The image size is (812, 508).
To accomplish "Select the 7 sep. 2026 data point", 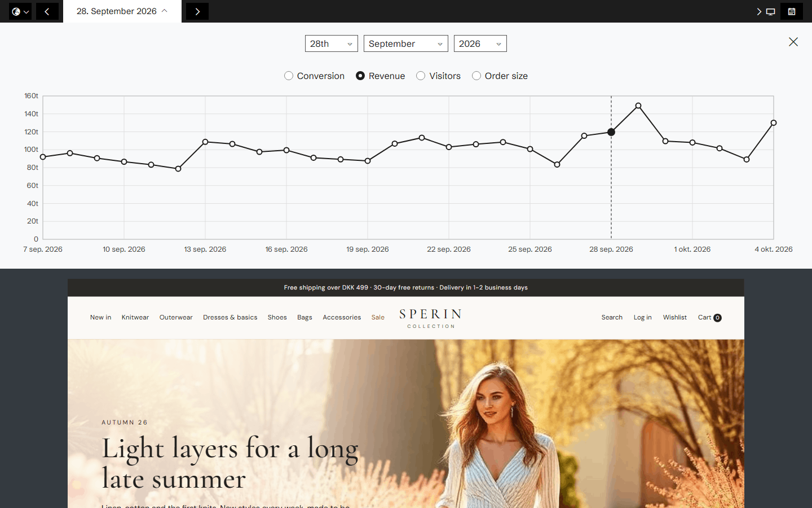I will 43,157.
